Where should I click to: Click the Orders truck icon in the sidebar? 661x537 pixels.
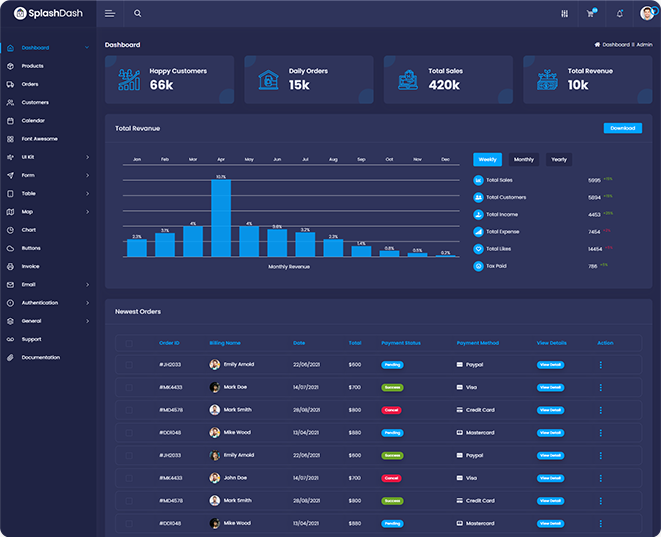click(x=11, y=84)
